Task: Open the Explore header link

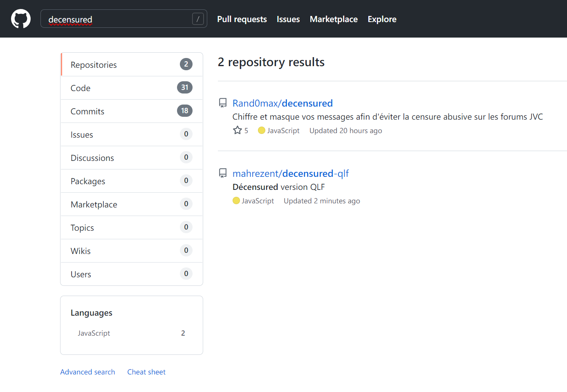Action: coord(382,19)
